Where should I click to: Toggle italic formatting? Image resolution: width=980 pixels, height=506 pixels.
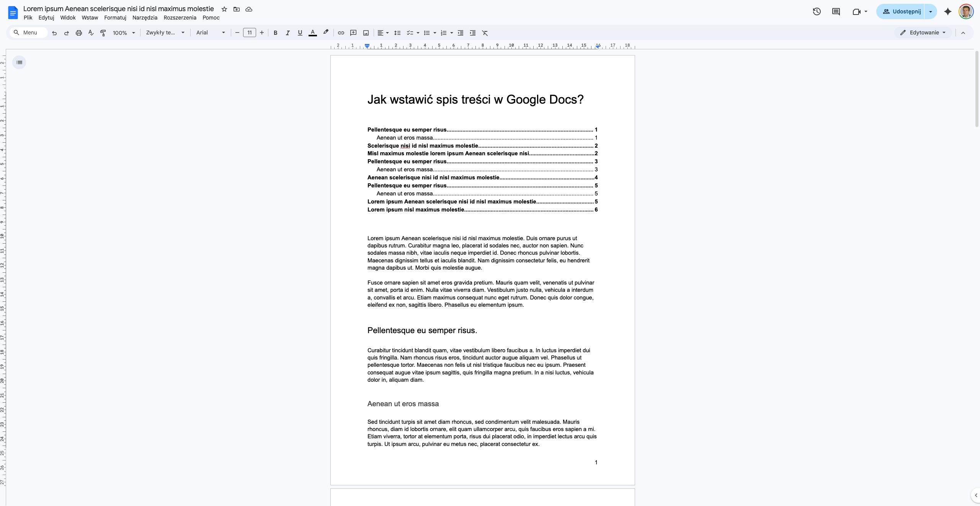click(x=287, y=33)
